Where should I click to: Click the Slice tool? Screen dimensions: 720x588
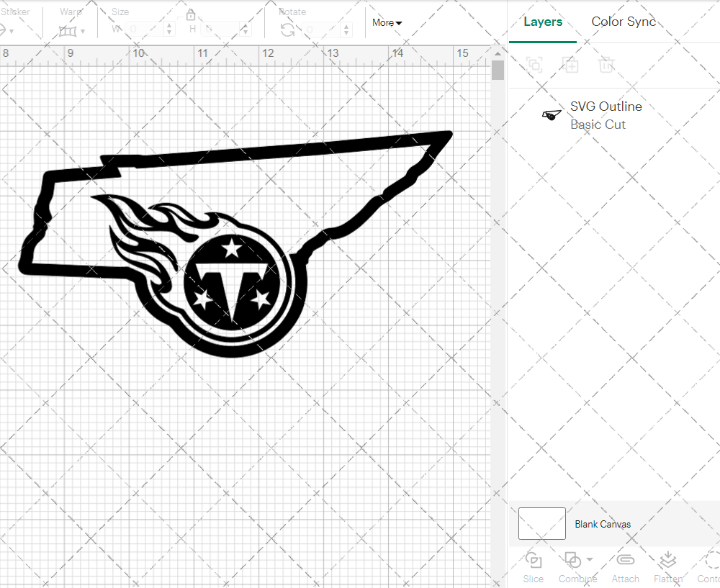click(533, 567)
